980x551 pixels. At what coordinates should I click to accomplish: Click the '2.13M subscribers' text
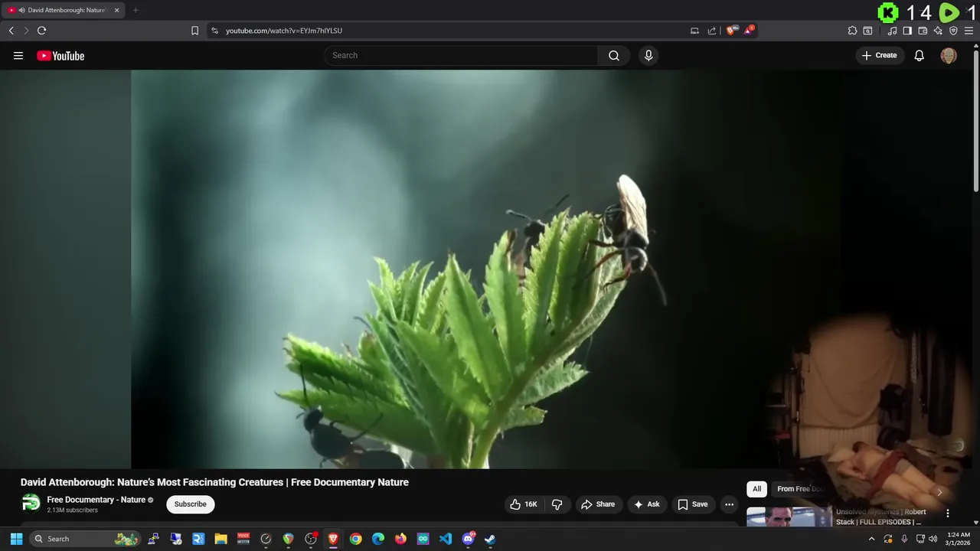[x=72, y=510]
